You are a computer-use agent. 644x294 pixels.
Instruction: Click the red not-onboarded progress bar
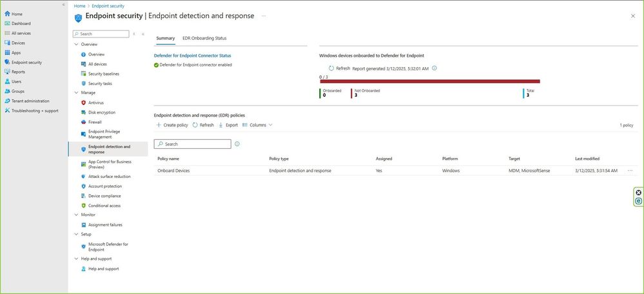[x=430, y=81]
